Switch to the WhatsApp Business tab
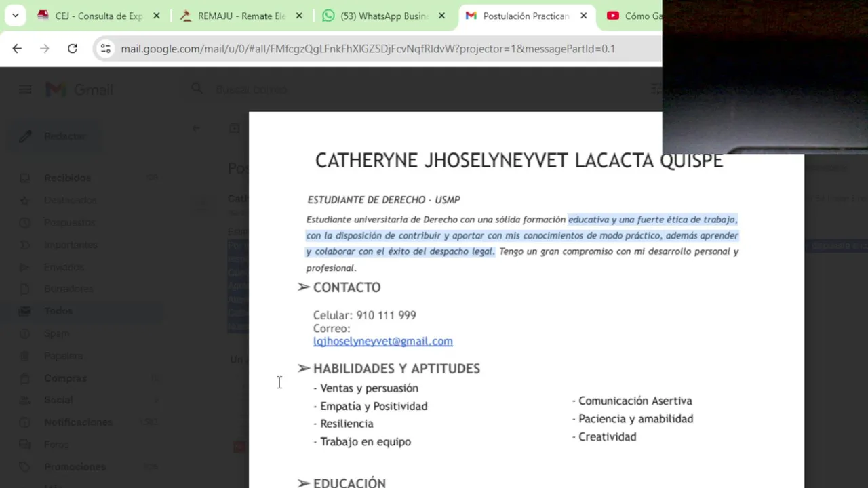Screen dimensions: 868x488 (384, 16)
